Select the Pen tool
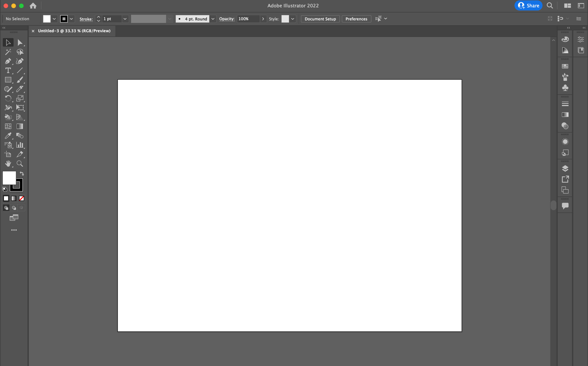Screen dimensions: 588x366 (x=8, y=61)
